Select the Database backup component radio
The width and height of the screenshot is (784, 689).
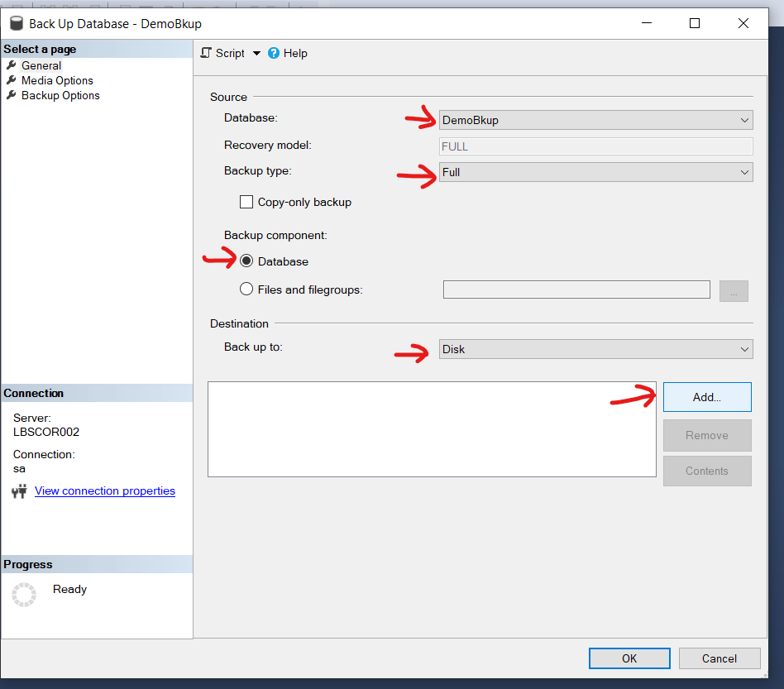coord(246,261)
